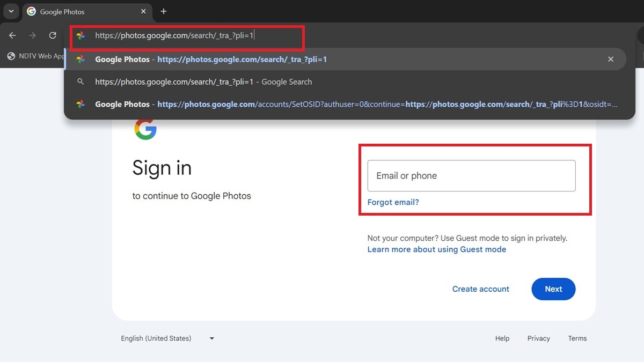This screenshot has height=362, width=644.
Task: Click the blue Next button
Action: point(553,289)
